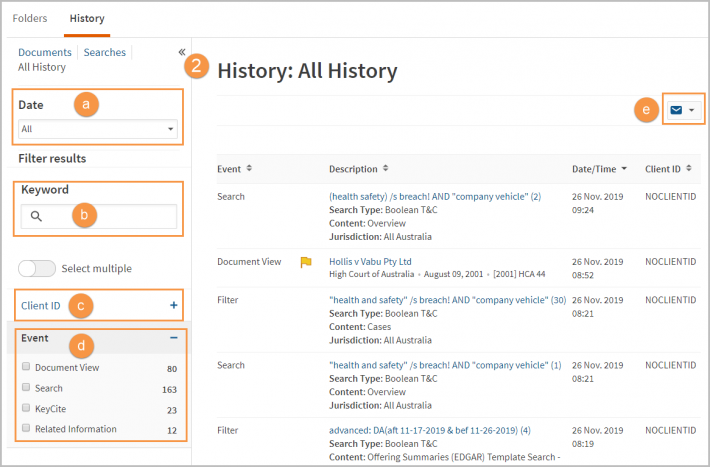Viewport: 710px width, 467px height.
Task: Open "health and safety" search with (1) result
Action: [445, 366]
